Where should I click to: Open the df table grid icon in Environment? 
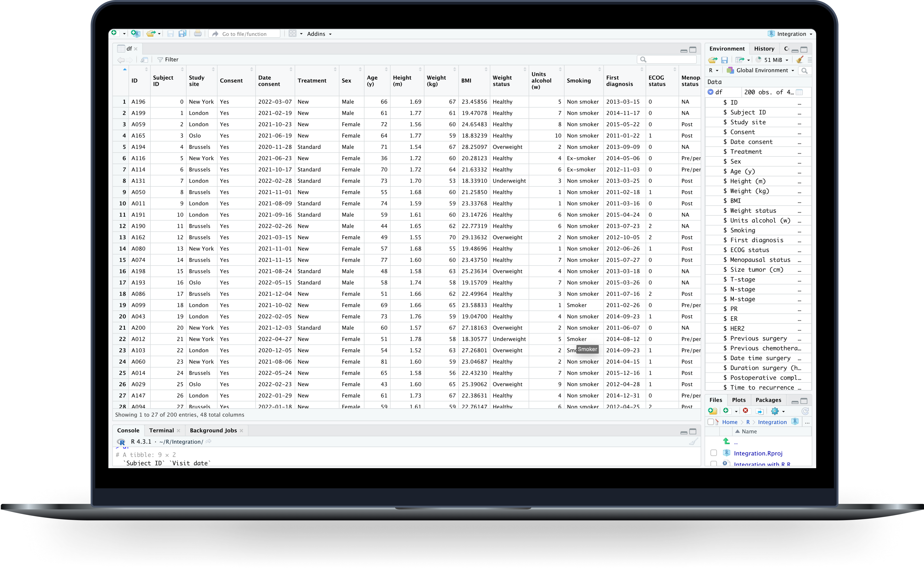click(x=799, y=92)
